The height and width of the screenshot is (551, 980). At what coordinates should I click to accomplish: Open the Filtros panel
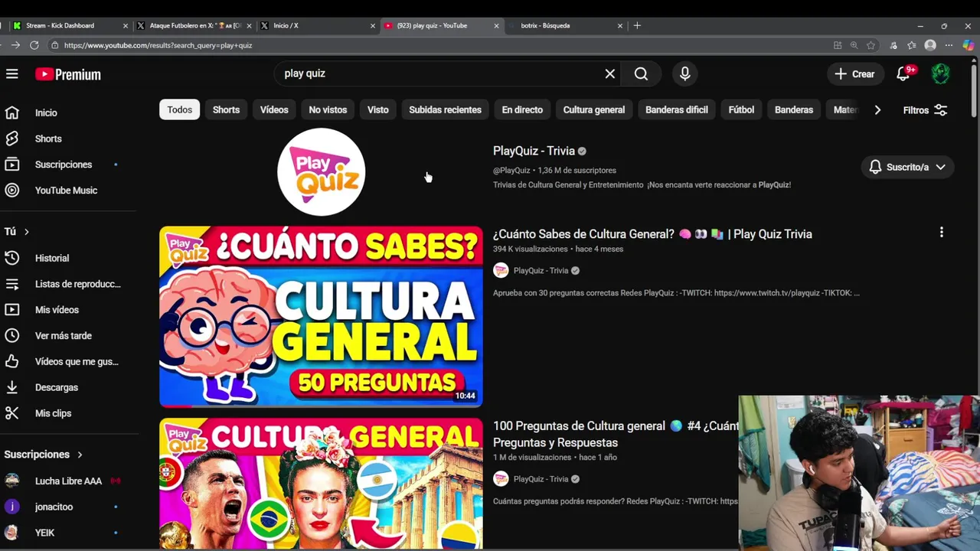click(x=925, y=110)
